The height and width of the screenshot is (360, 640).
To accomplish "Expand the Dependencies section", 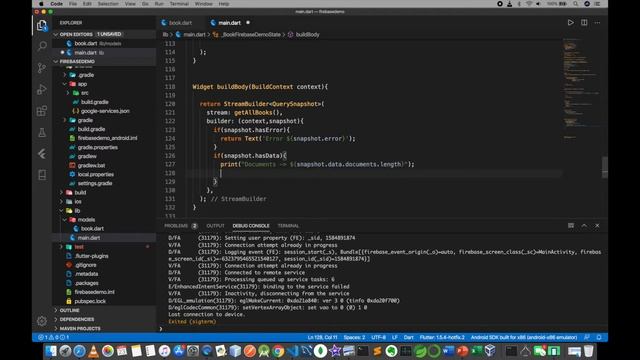I will [77, 319].
